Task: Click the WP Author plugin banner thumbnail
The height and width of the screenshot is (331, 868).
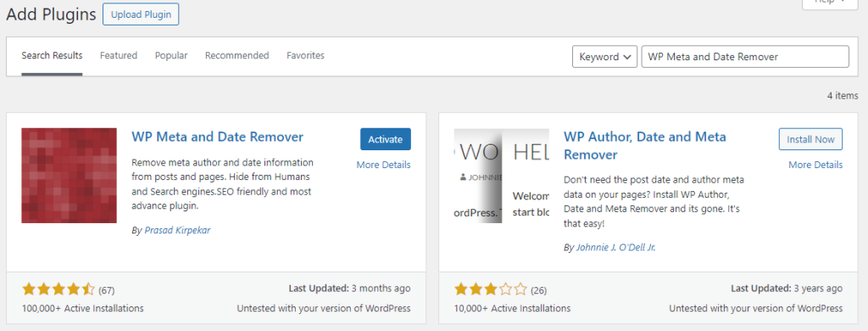Action: point(502,176)
